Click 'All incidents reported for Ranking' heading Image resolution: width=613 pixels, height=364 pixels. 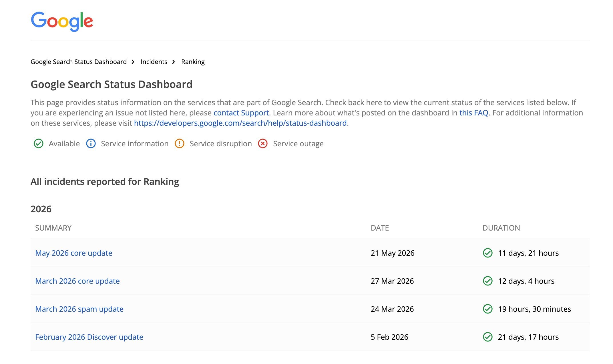105,182
